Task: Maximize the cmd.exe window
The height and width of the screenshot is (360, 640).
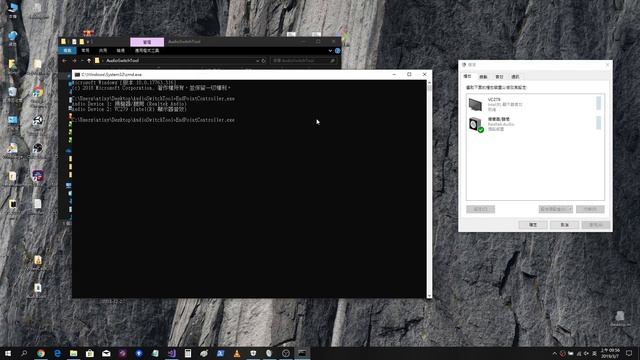Action: (x=409, y=74)
